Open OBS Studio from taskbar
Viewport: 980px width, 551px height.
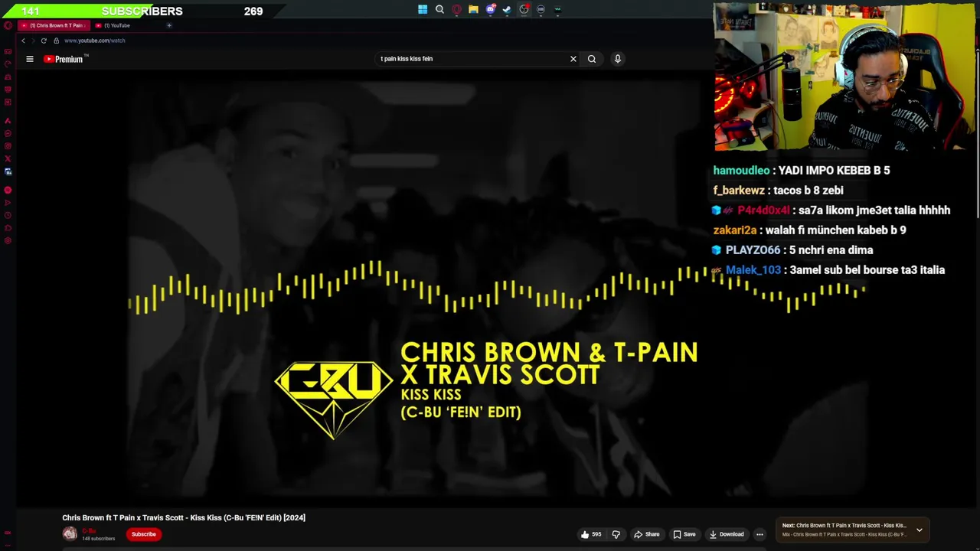(524, 10)
